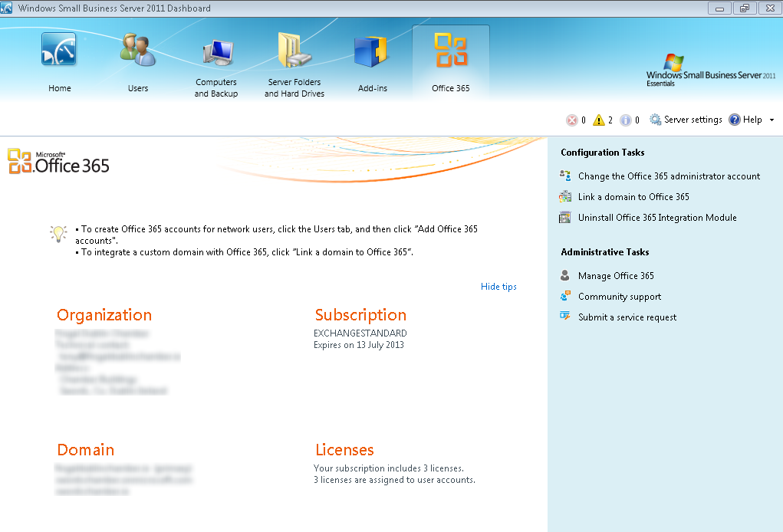
Task: Open Server Folders and Hard Drives icon
Action: 294,50
